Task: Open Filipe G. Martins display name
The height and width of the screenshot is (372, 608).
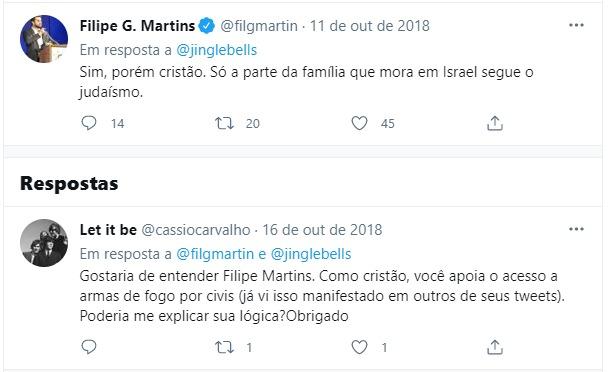Action: [137, 26]
